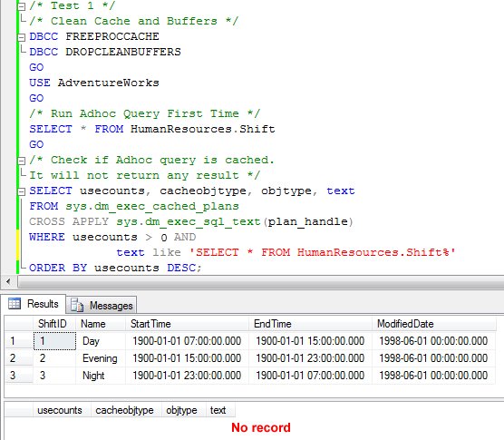This screenshot has height=440, width=504.
Task: Click EndTime 23:00:00.000 of Evening row
Action: 310,358
